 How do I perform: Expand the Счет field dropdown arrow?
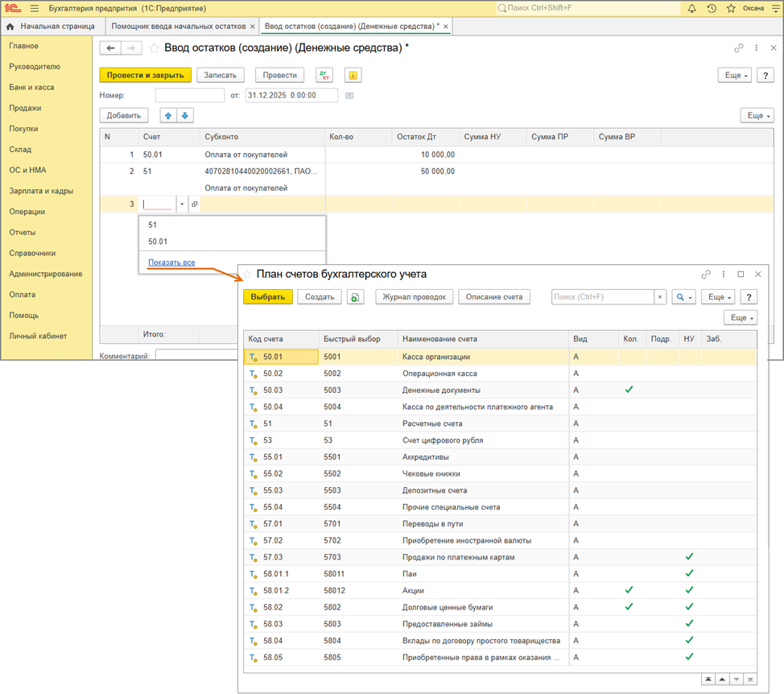click(182, 204)
